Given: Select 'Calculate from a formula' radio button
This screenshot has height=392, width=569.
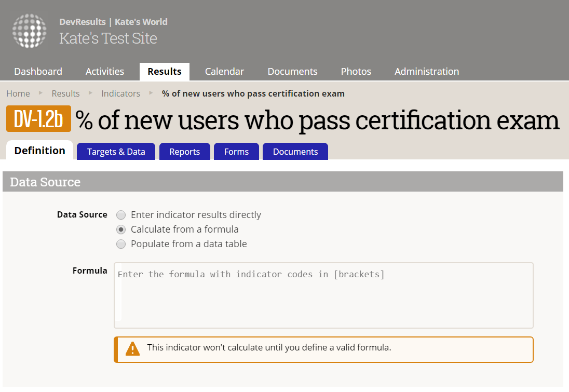Looking at the screenshot, I should pos(121,229).
